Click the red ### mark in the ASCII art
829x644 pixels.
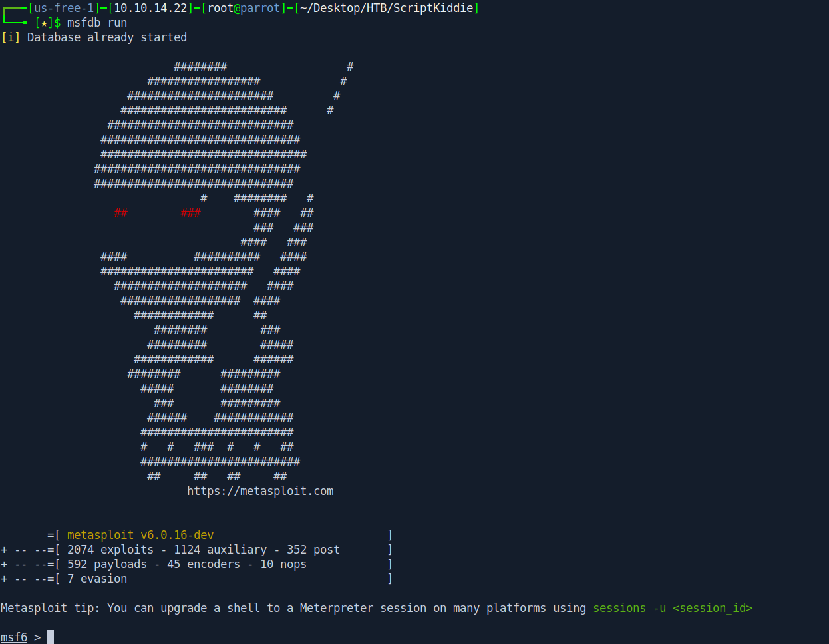190,213
